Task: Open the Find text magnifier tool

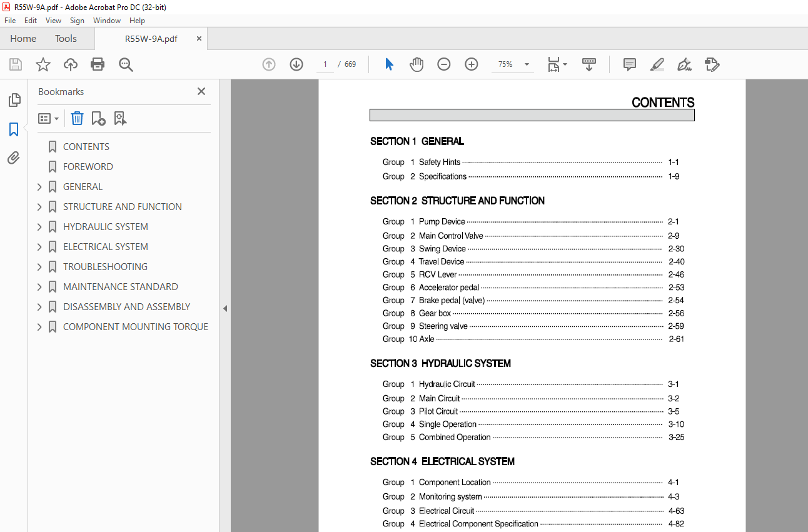Action: [x=126, y=64]
